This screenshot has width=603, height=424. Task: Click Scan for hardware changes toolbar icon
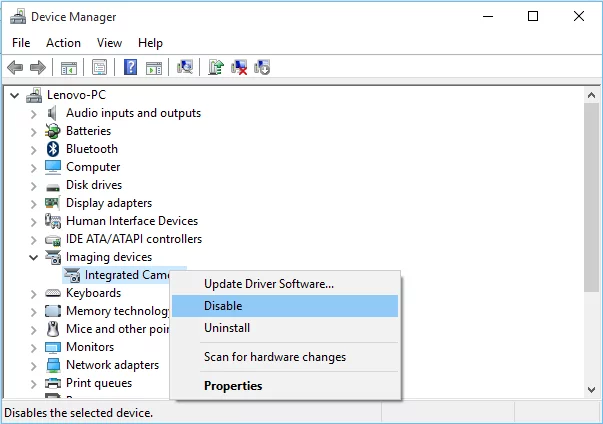coord(185,67)
